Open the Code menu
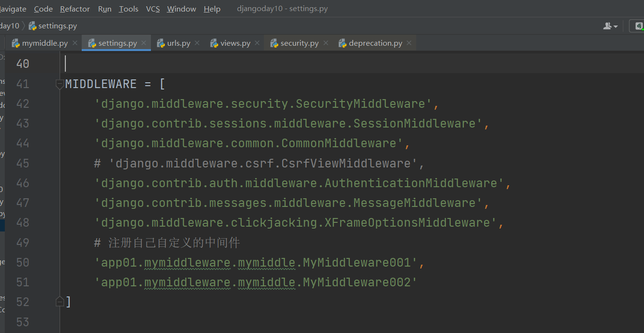644x333 pixels. point(43,9)
